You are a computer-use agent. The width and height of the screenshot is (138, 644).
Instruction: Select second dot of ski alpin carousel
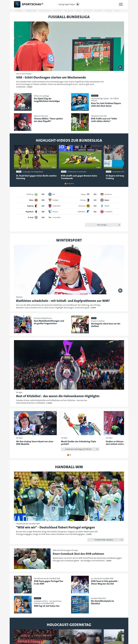70,455
